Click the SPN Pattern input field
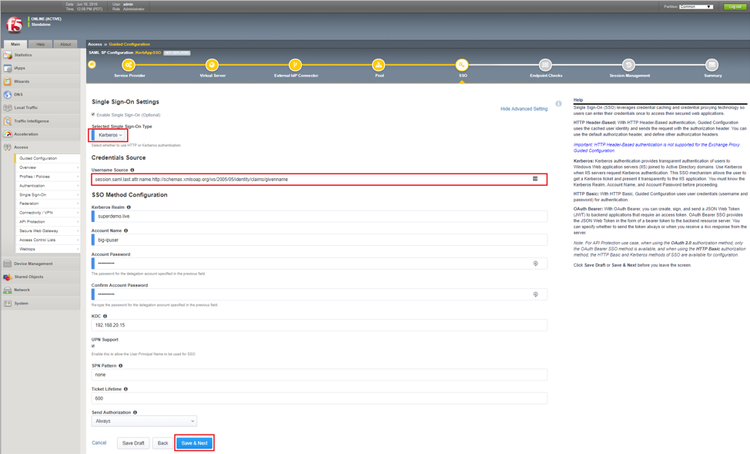Image resolution: width=750 pixels, height=454 pixels. (x=319, y=375)
